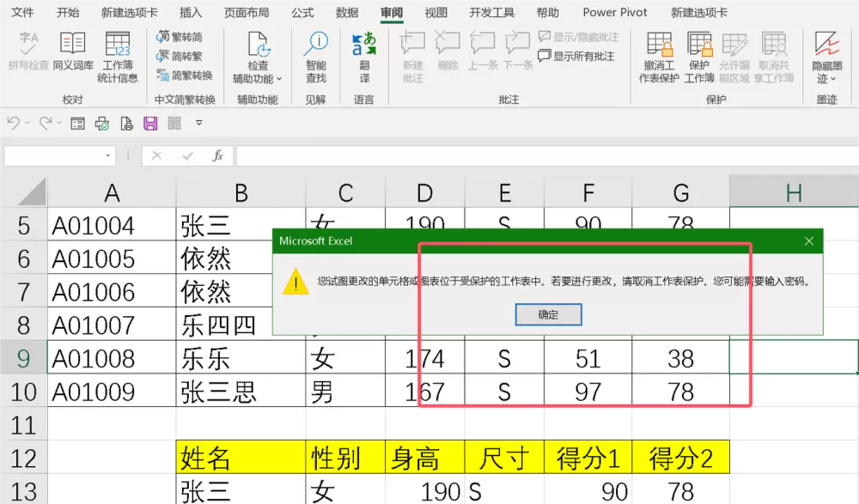Switch to the 开始 tab
The width and height of the screenshot is (859, 504).
pos(68,13)
